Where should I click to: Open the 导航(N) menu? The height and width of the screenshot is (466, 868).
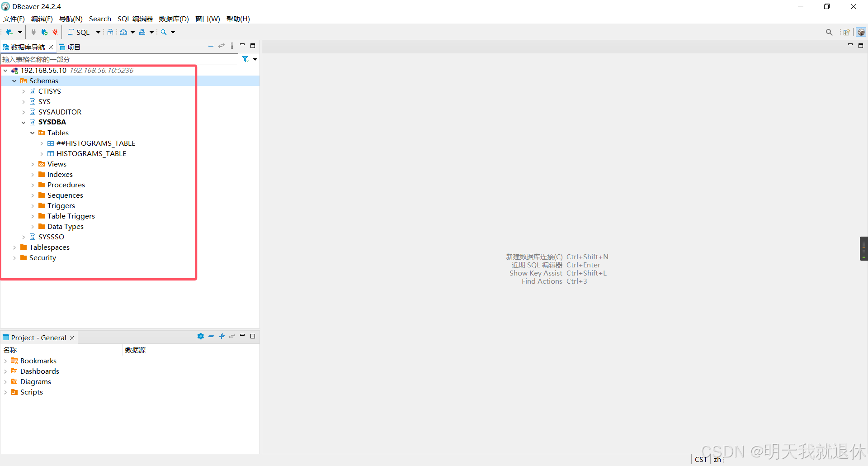point(71,19)
